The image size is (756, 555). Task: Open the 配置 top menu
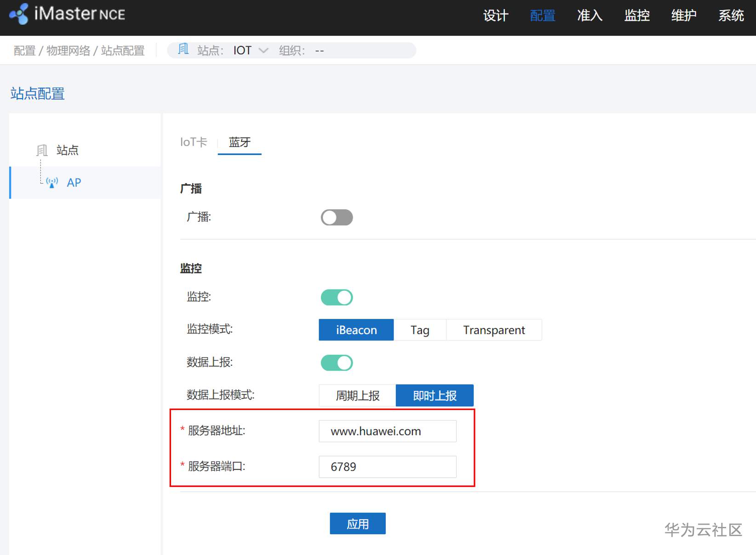click(x=543, y=16)
